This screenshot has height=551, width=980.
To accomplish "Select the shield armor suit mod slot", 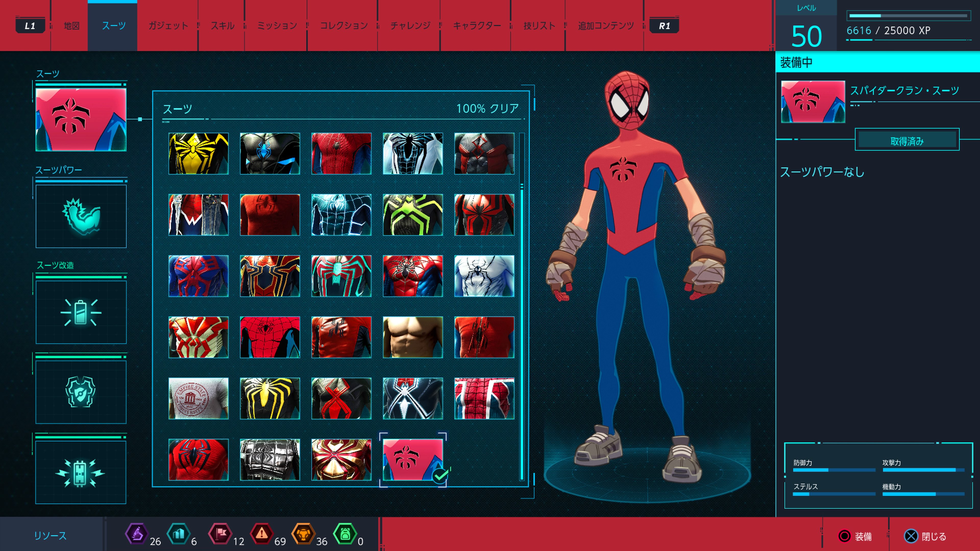I will tap(81, 392).
